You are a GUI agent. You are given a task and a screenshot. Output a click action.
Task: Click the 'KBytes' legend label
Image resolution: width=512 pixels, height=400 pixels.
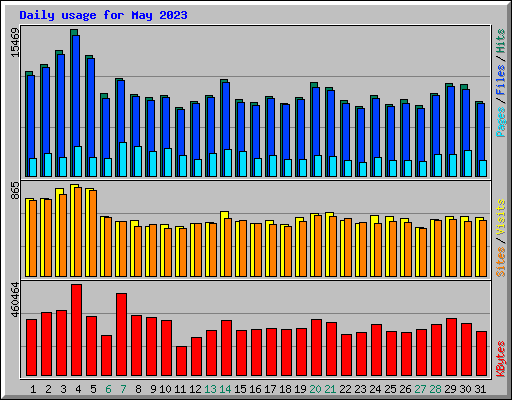click(x=501, y=359)
